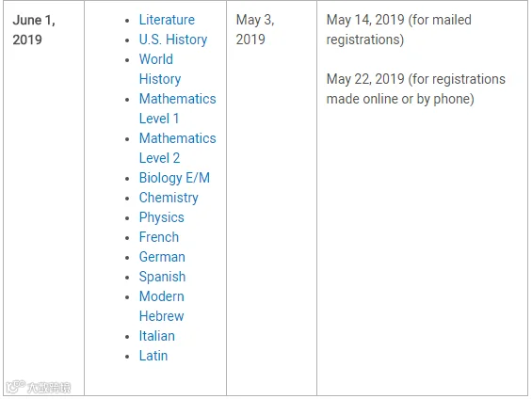Click the bullet beside Literature
Viewport: 532px width, 399px height.
coord(127,21)
